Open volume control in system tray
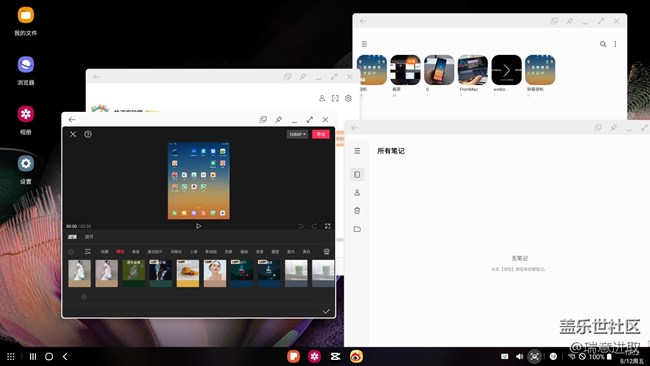Viewport: 650px width, 366px height. [519, 356]
